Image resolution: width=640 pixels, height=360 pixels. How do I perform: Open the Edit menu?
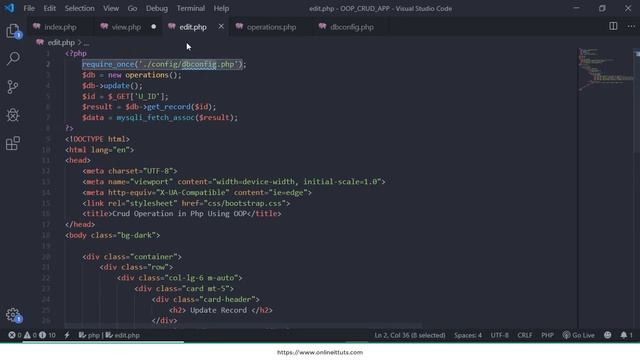point(50,8)
